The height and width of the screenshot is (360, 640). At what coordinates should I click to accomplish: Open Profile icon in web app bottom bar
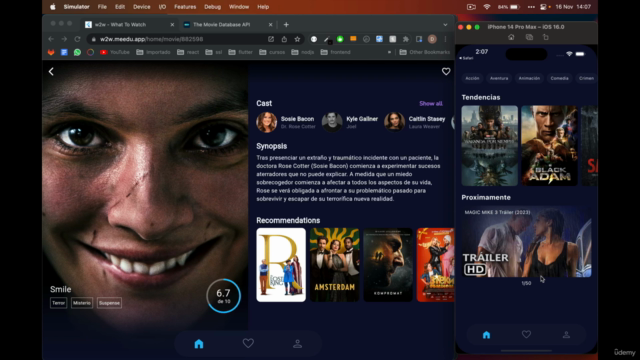[298, 344]
